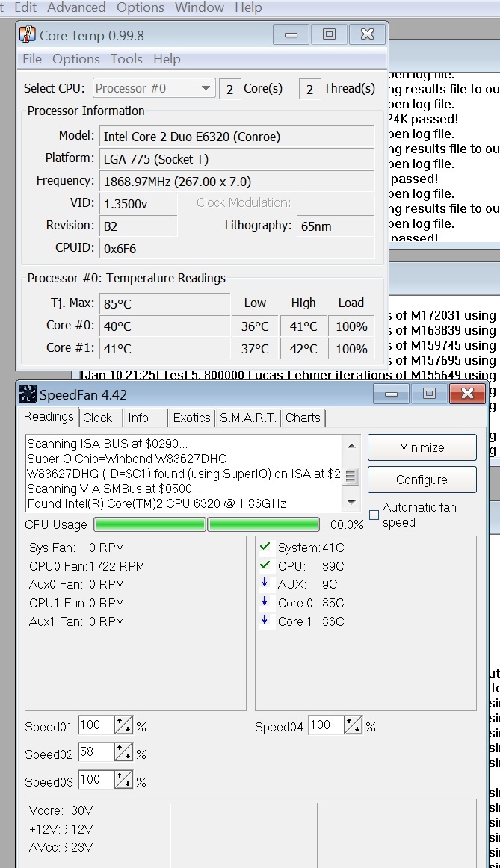Click into the Speed01 value field

96,725
